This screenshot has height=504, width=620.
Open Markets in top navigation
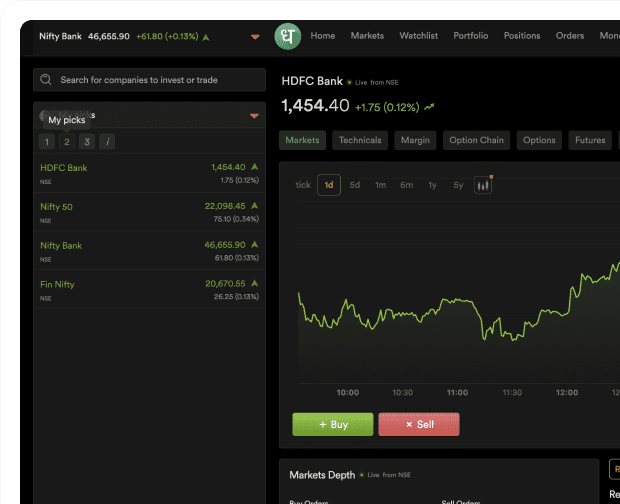click(367, 36)
